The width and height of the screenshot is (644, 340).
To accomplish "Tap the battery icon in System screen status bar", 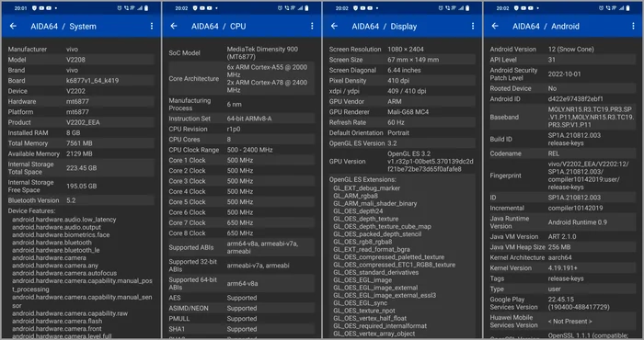I will click(146, 7).
